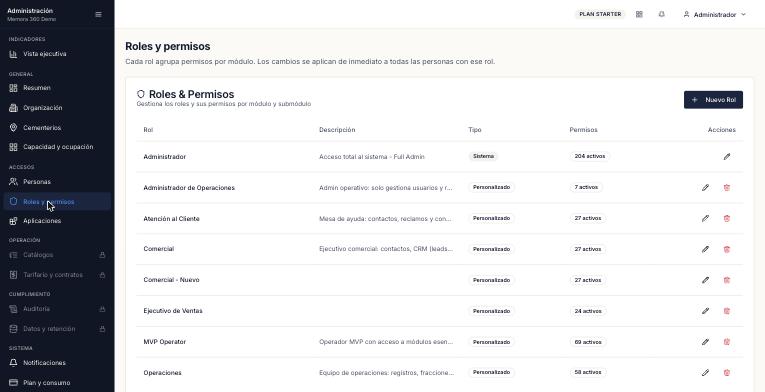765x392 pixels.
Task: Delete the Comercial - Nuevo role
Action: click(726, 280)
